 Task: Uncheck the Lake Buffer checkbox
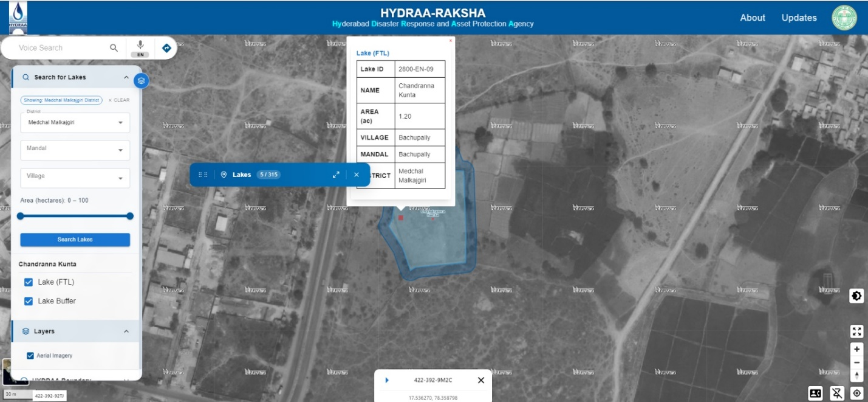point(29,301)
